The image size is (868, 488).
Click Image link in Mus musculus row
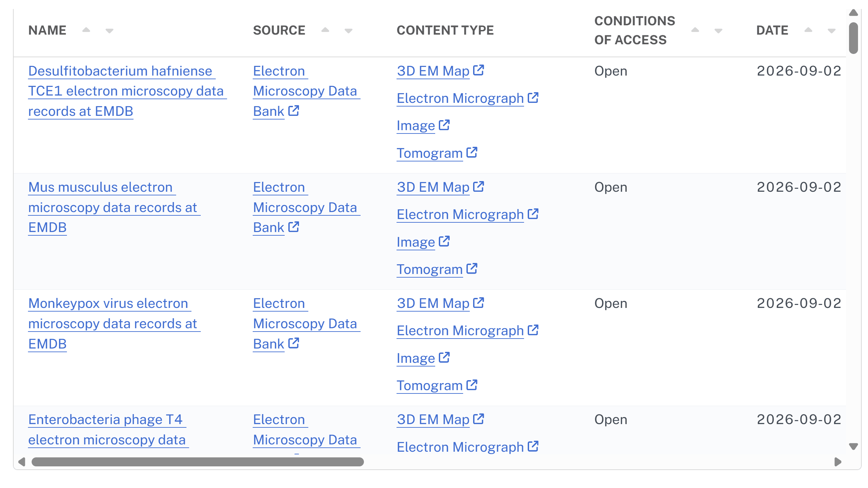tap(416, 242)
